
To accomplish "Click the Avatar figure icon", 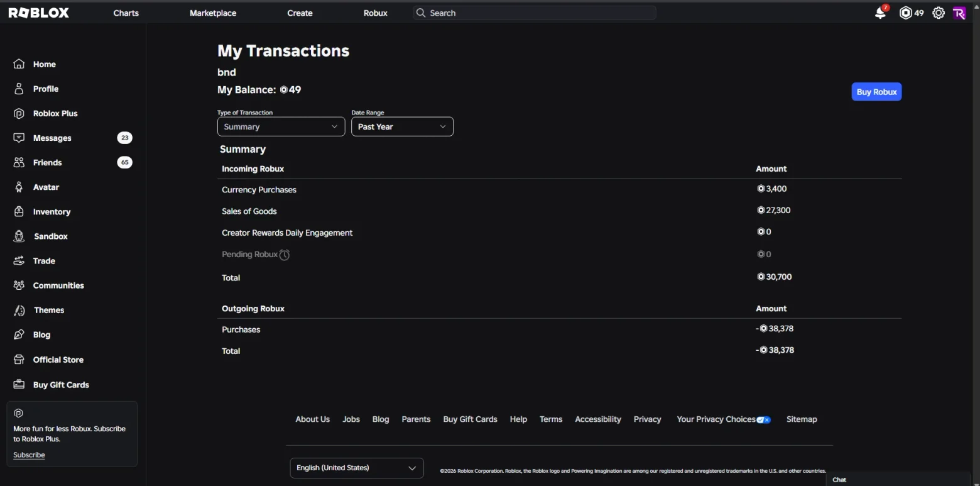I will 19,187.
